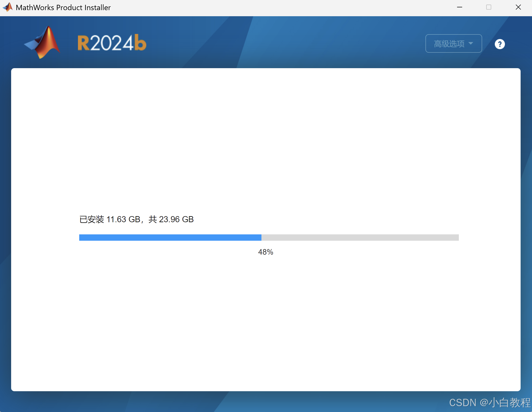Click the CSDN @小白教程 watermark
This screenshot has width=532, height=412.
(489, 402)
